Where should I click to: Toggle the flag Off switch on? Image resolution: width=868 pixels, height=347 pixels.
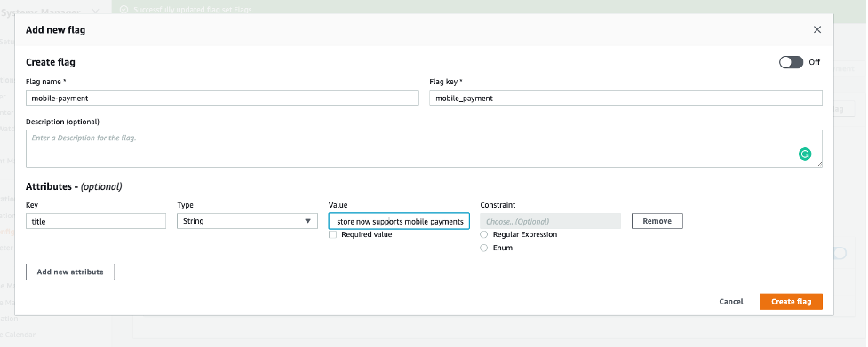click(791, 62)
